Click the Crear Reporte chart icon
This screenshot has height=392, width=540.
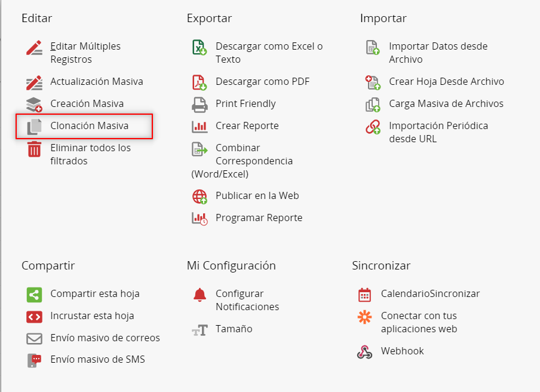pyautogui.click(x=200, y=126)
